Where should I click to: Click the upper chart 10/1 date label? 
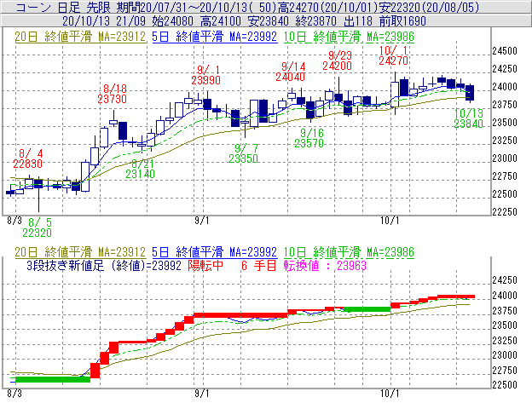click(x=390, y=221)
